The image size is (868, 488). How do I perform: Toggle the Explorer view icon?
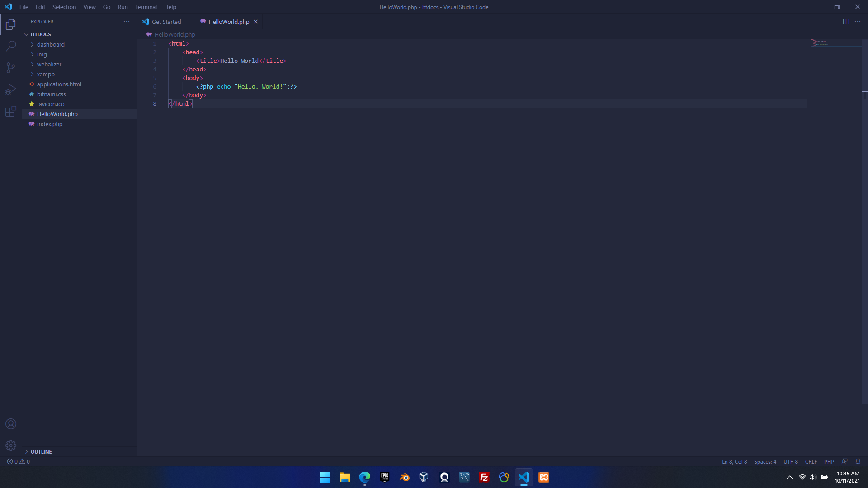[11, 24]
